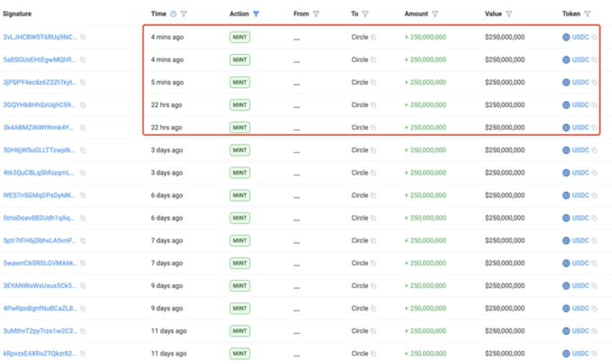Open the Time column filter
This screenshot has width=612, height=364.
[184, 14]
